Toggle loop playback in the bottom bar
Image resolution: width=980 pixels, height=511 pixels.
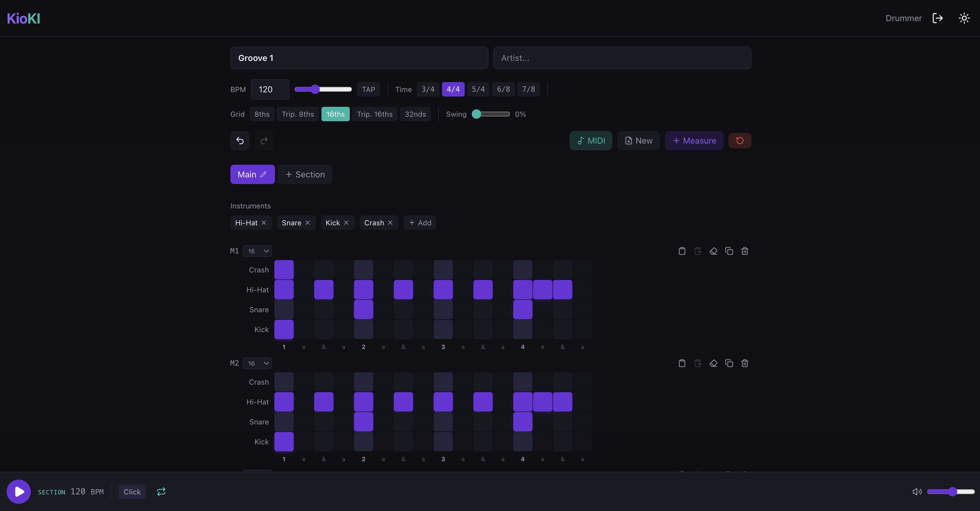(x=161, y=491)
